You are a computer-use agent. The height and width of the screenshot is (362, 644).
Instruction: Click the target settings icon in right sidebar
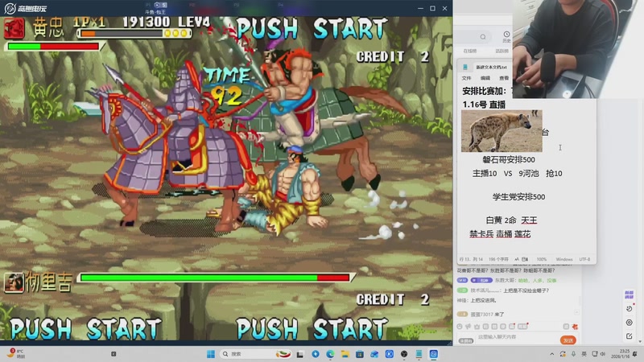point(630,323)
